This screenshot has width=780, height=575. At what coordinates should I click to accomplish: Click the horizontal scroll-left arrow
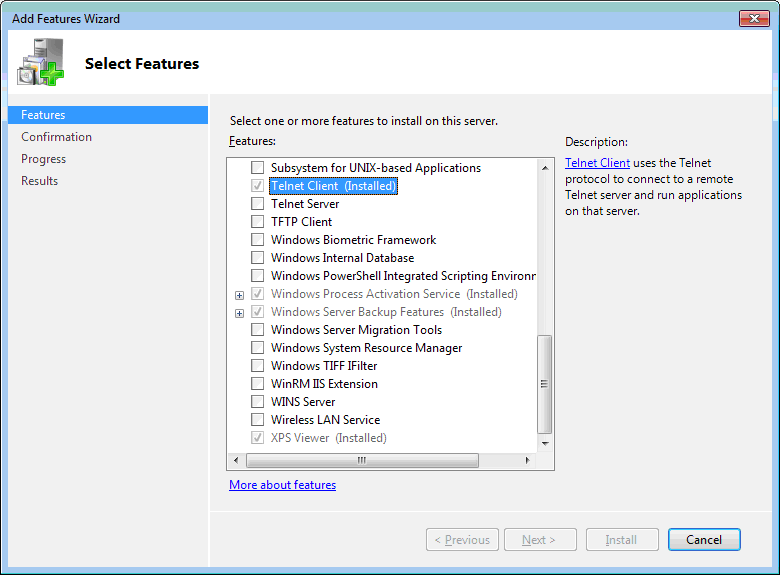(236, 460)
